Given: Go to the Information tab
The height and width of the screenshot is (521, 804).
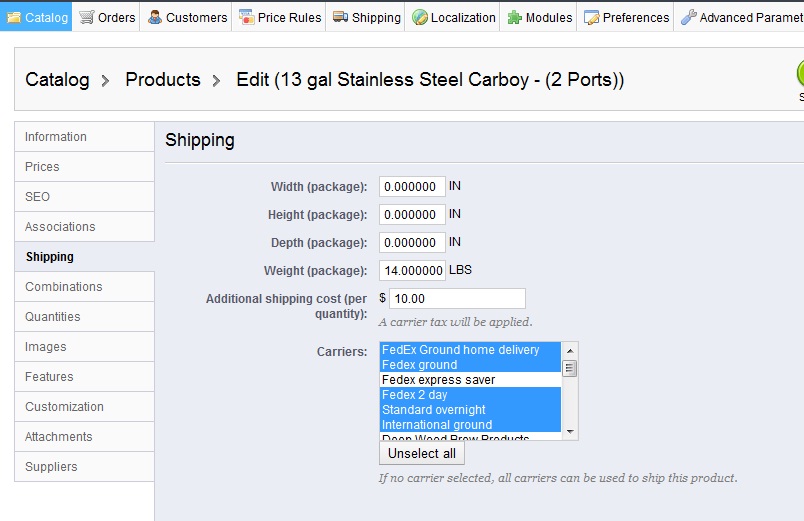Looking at the screenshot, I should click(x=56, y=137).
